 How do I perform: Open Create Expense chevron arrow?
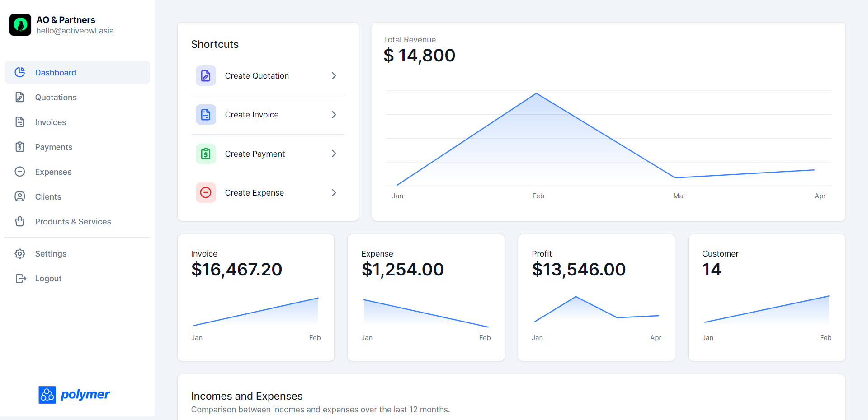click(x=334, y=193)
